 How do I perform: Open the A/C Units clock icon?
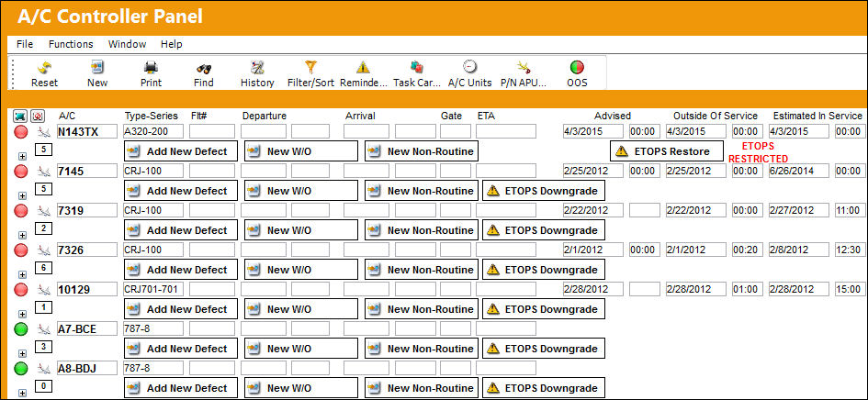469,67
